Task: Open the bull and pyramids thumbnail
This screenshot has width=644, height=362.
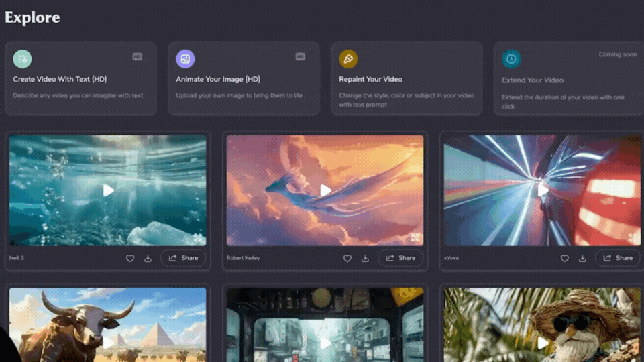Action: (x=108, y=324)
